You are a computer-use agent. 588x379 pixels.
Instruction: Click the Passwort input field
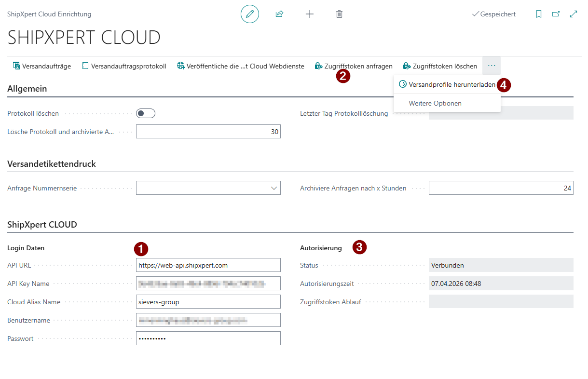click(x=208, y=338)
